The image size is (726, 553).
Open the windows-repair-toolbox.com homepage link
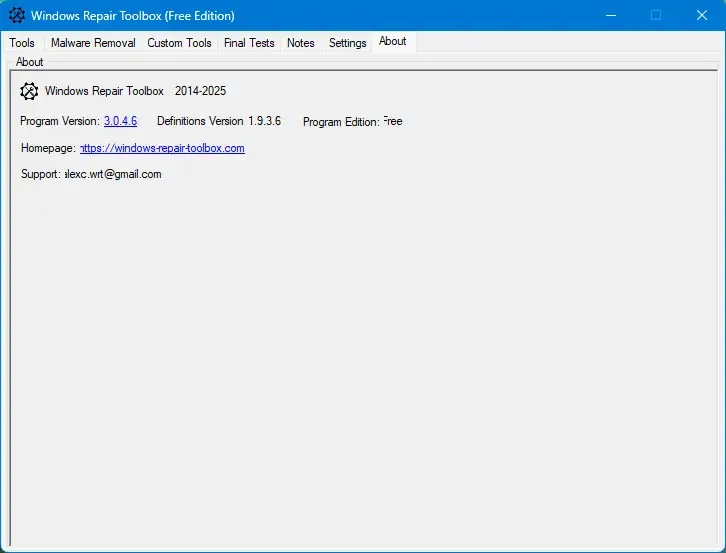coord(162,148)
